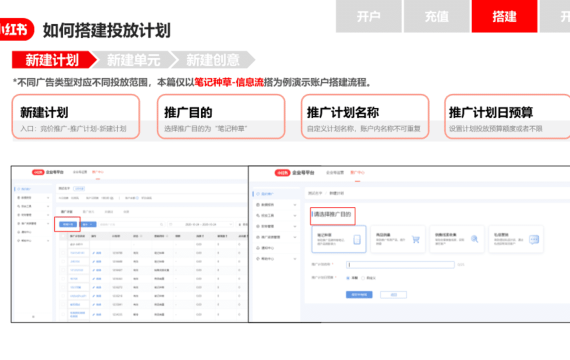Click the 优化工具 sidebar icon in right screenshot

tap(258, 215)
